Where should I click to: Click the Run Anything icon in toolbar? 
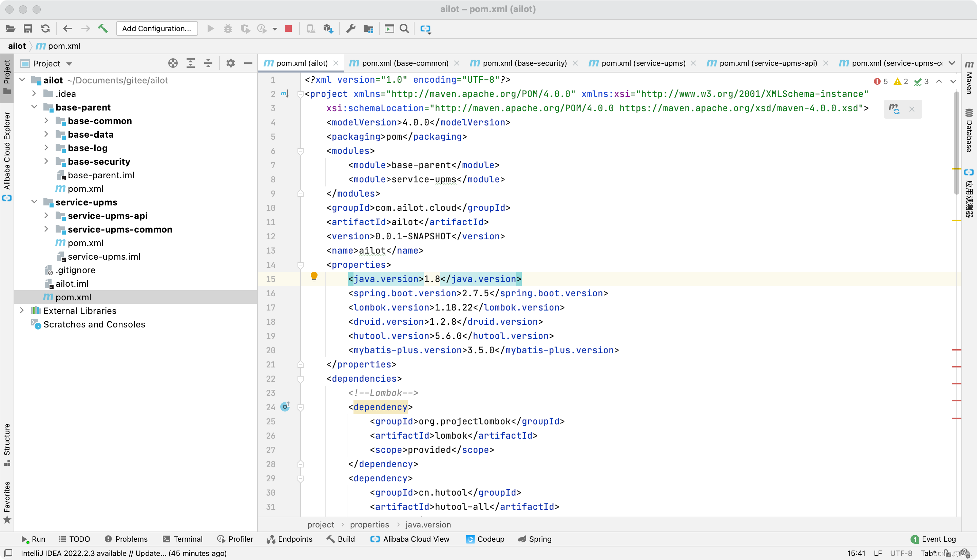point(389,28)
